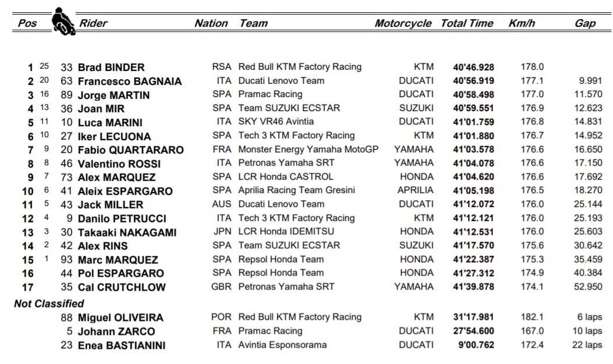Click the Pos column header
This screenshot has width=613, height=364.
pyautogui.click(x=27, y=24)
